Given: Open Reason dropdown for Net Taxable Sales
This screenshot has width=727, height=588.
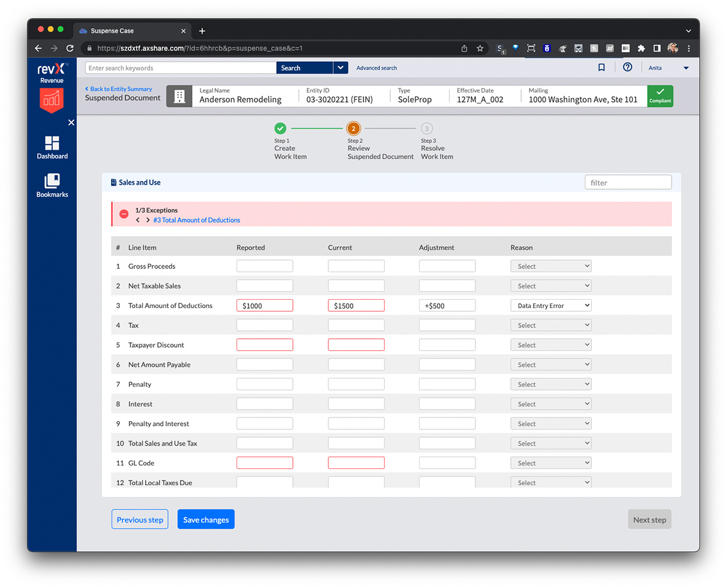Looking at the screenshot, I should coord(551,286).
